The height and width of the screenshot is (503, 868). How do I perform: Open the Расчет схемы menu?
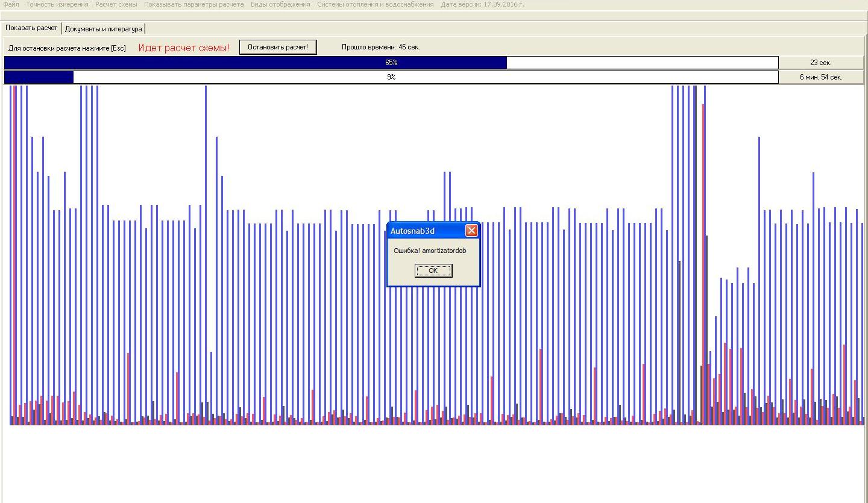click(116, 4)
